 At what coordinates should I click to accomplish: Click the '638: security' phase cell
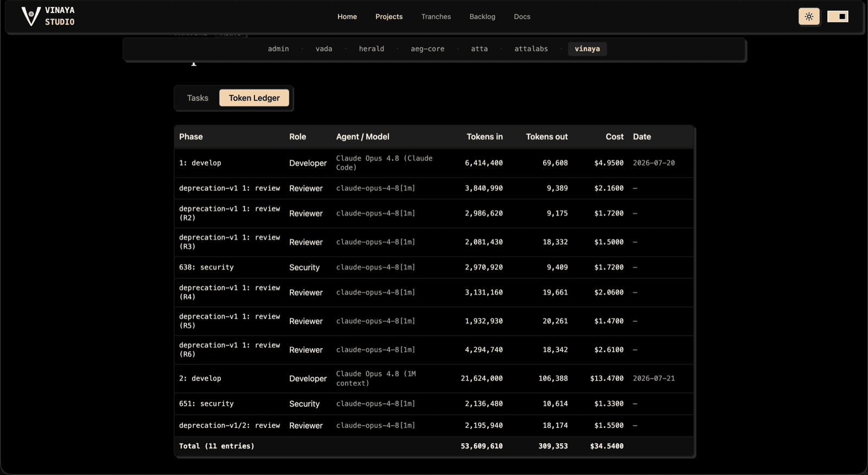click(206, 267)
